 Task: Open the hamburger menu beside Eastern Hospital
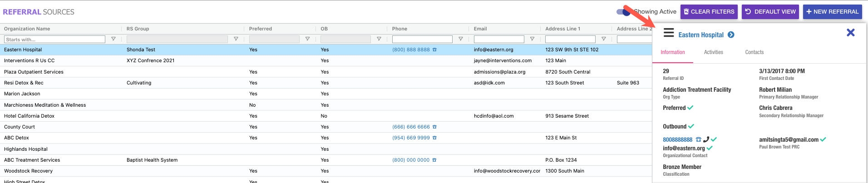pyautogui.click(x=668, y=33)
